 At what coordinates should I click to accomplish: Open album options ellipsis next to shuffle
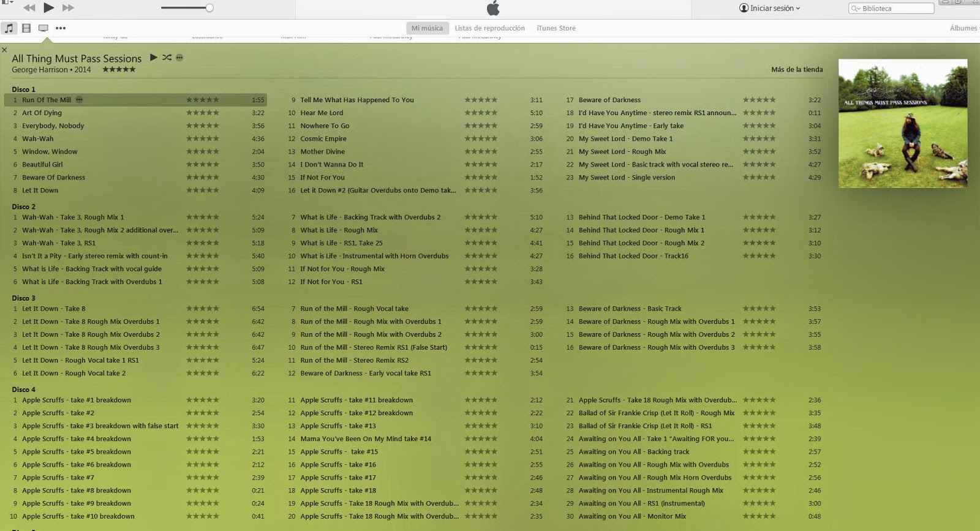coord(179,58)
